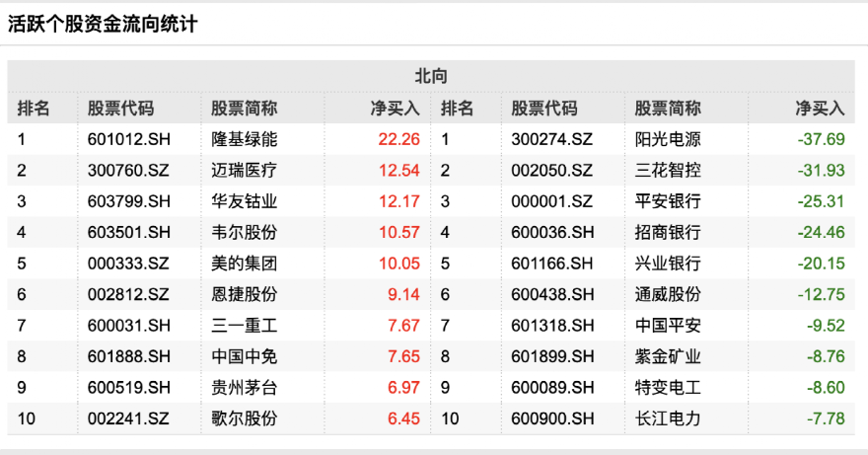Select net sell value -24.46
868x455 pixels.
(822, 232)
